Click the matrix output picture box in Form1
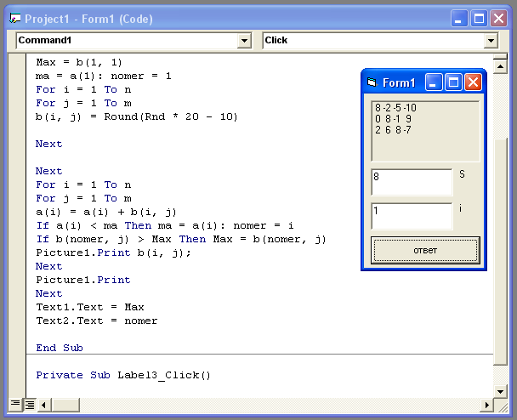Viewport: 517px width, 420px height. 425,131
